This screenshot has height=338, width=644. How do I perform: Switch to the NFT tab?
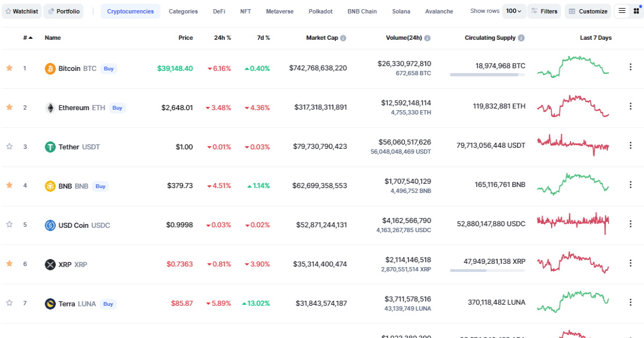click(x=245, y=11)
